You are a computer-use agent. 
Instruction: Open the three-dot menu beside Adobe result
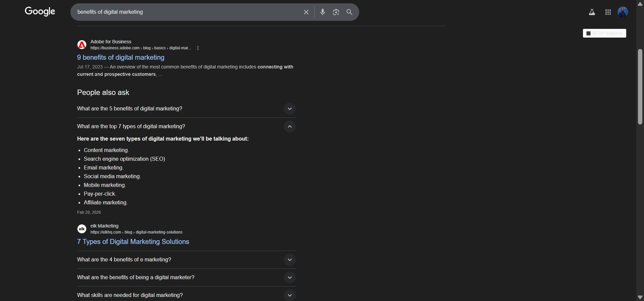[x=198, y=48]
